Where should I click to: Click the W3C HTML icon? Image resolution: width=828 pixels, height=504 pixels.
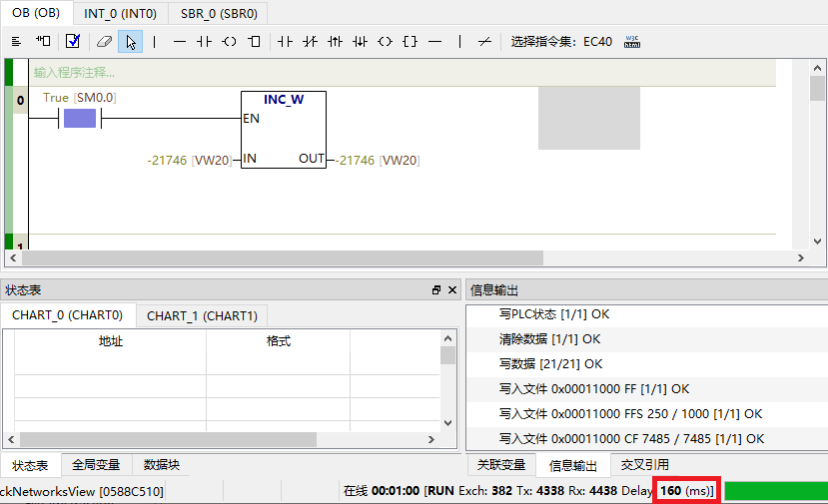[631, 42]
